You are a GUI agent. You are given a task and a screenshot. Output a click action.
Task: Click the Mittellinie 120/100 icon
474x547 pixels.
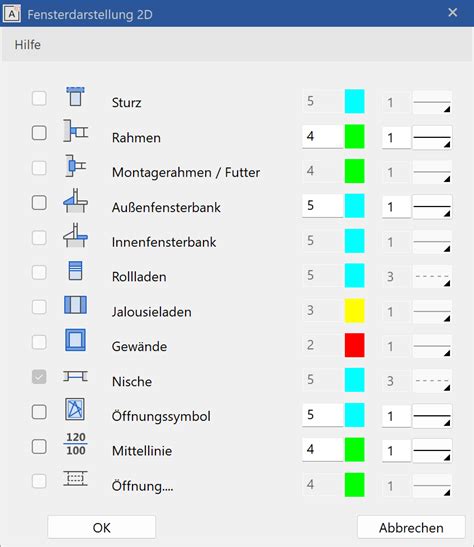(76, 444)
